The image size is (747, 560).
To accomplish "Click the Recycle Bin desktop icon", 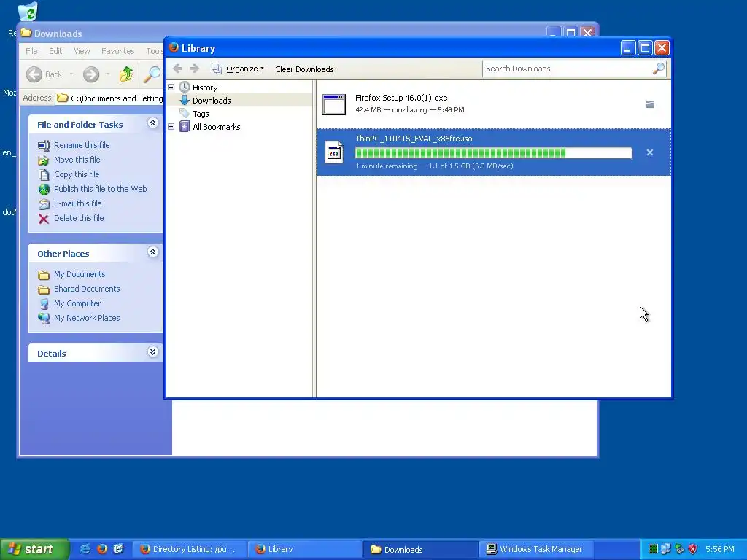I will pos(28,12).
